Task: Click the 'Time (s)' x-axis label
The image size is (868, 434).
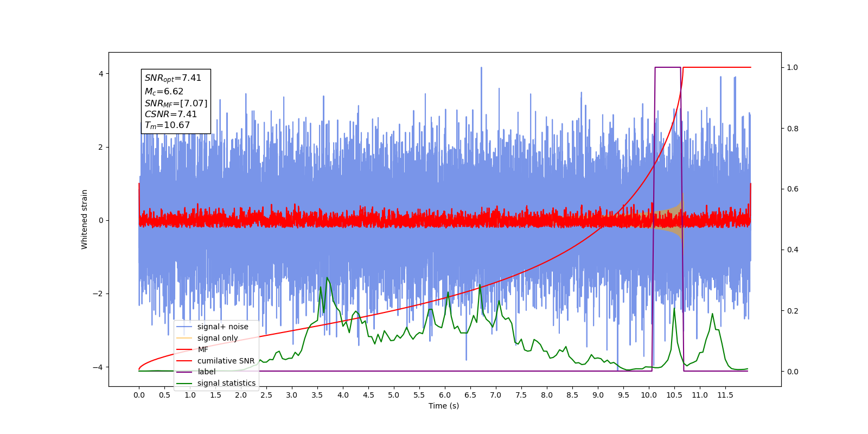Action: pos(444,406)
